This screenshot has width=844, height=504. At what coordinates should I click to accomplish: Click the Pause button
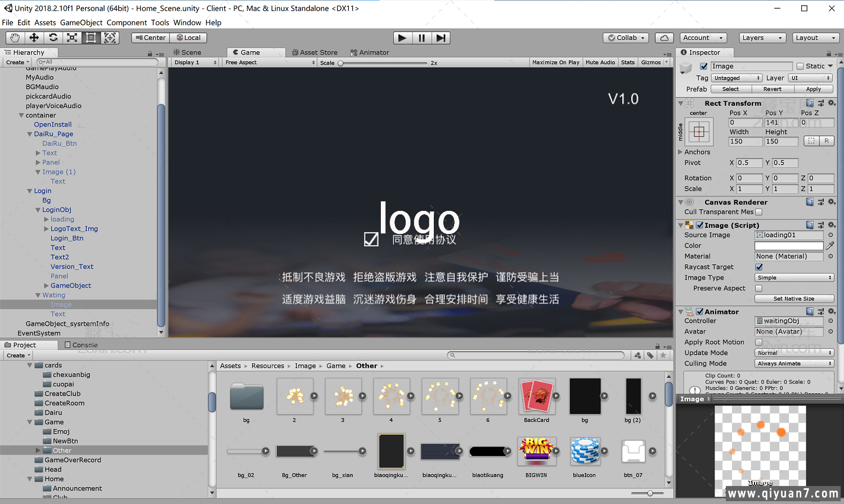(x=421, y=38)
